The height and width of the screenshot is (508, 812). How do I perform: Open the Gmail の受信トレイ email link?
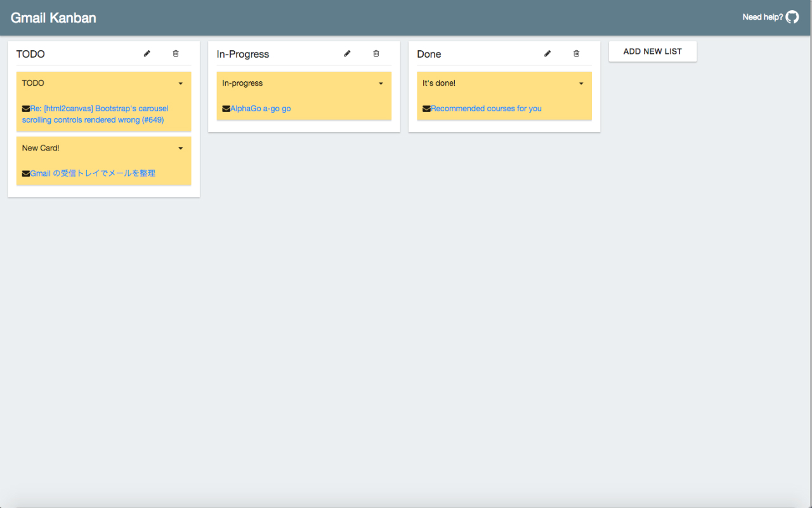93,173
